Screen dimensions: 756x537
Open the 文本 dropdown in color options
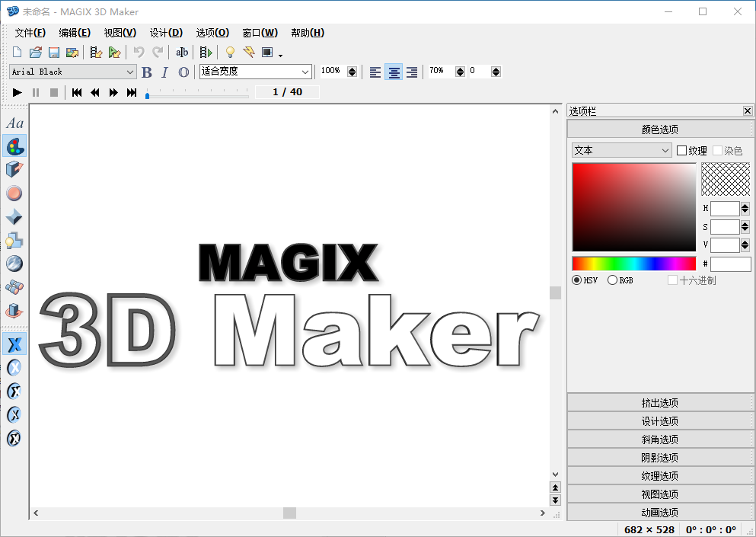click(x=621, y=151)
